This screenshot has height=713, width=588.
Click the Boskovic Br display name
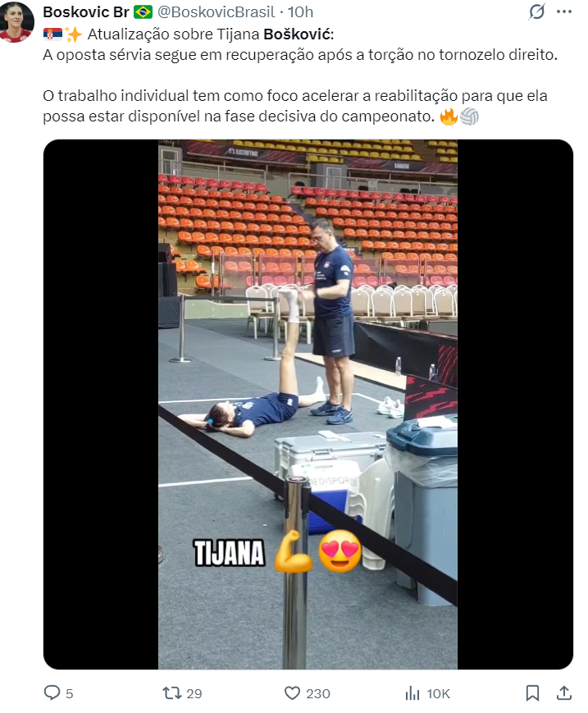pos(86,11)
